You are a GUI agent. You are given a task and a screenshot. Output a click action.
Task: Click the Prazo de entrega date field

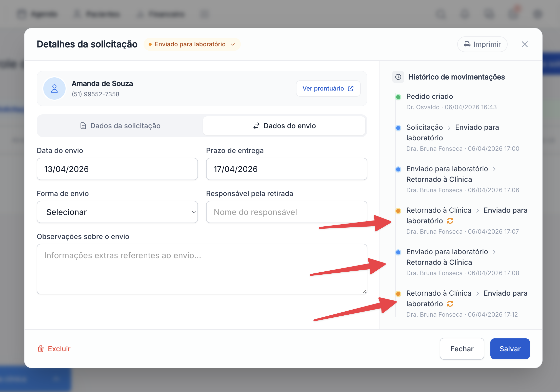pos(286,169)
